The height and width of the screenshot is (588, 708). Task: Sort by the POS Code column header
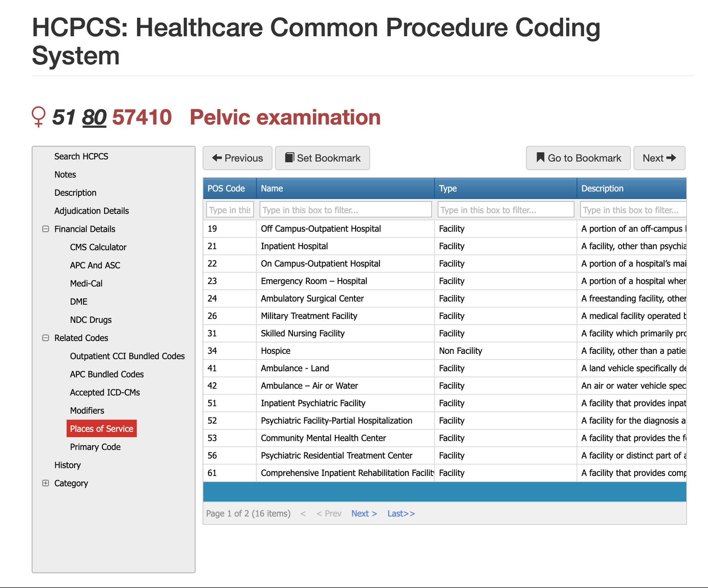226,188
